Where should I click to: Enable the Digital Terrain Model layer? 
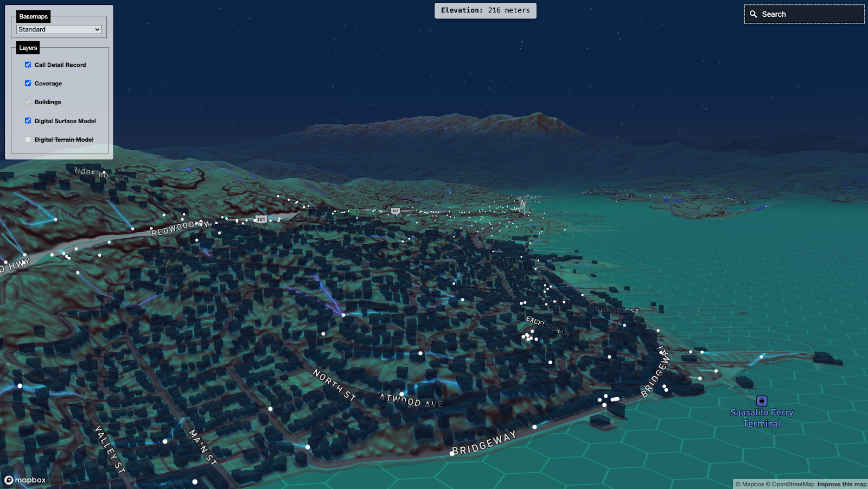pyautogui.click(x=28, y=139)
